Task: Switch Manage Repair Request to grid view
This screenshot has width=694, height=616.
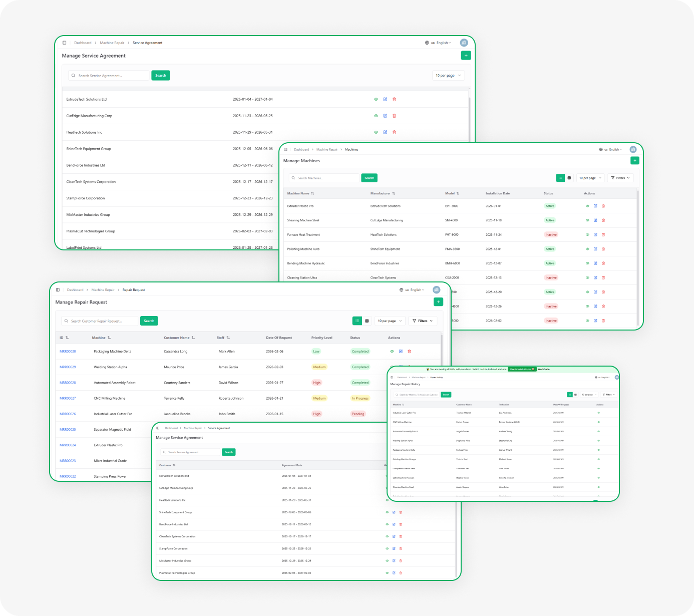Action: pos(367,321)
